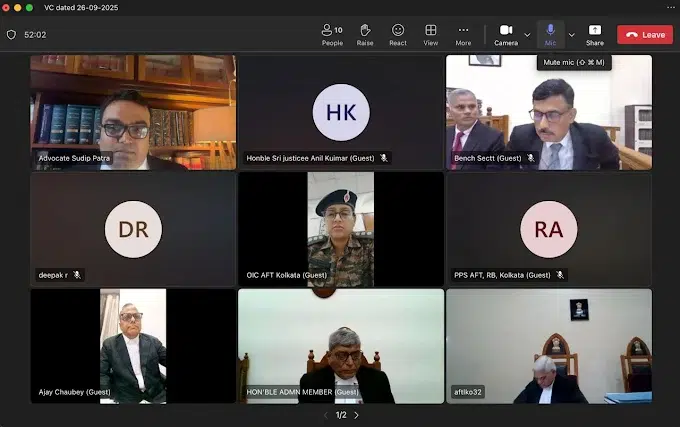Select Advocate Sudip Patra video tile
The image size is (680, 427).
133,112
